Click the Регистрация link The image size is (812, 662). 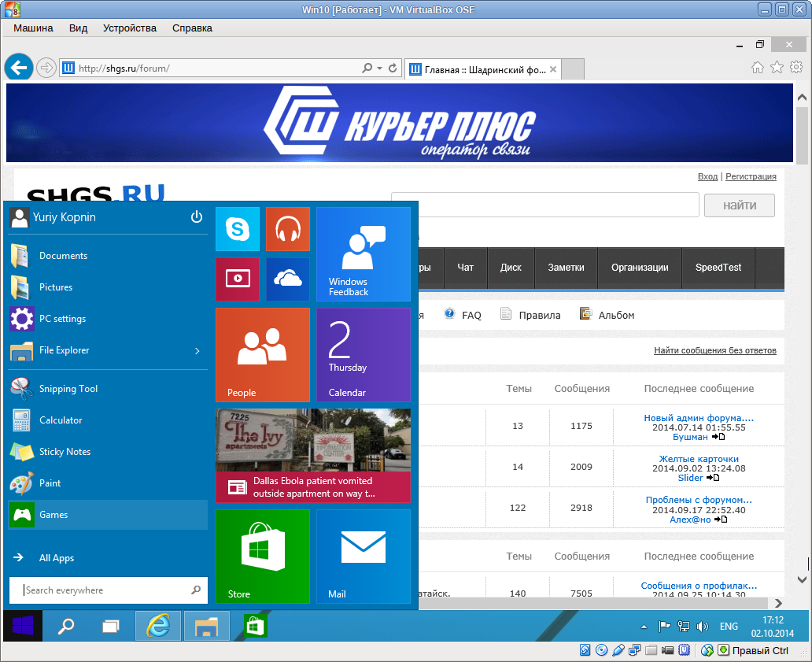coord(751,176)
